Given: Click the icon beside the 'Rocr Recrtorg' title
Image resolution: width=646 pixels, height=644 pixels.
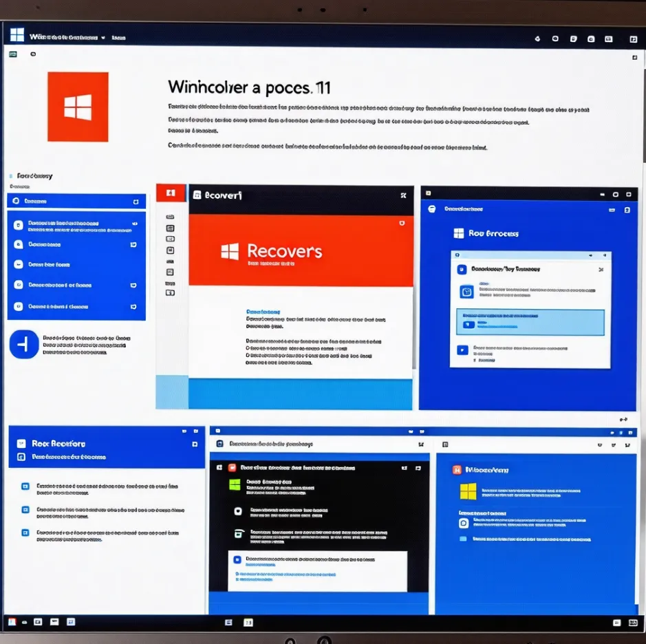Looking at the screenshot, I should [x=21, y=444].
